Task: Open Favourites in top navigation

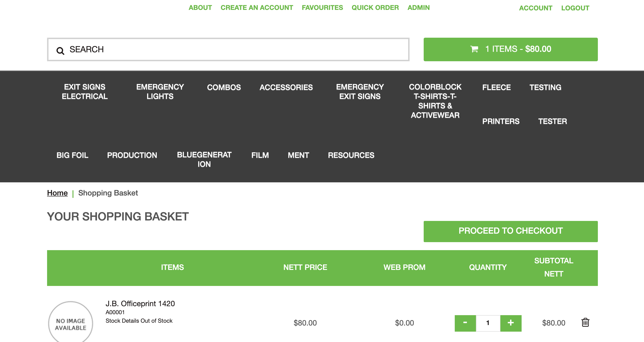Action: [x=322, y=8]
